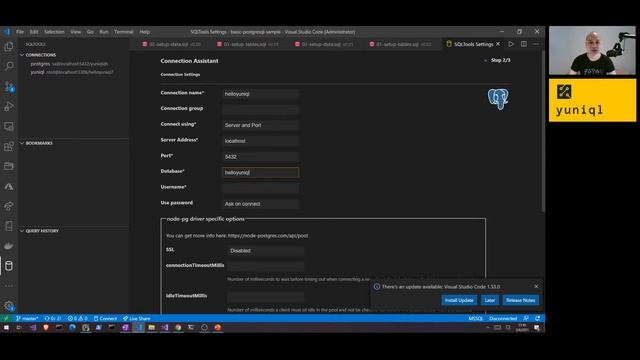Click the Database input field

coord(260,172)
